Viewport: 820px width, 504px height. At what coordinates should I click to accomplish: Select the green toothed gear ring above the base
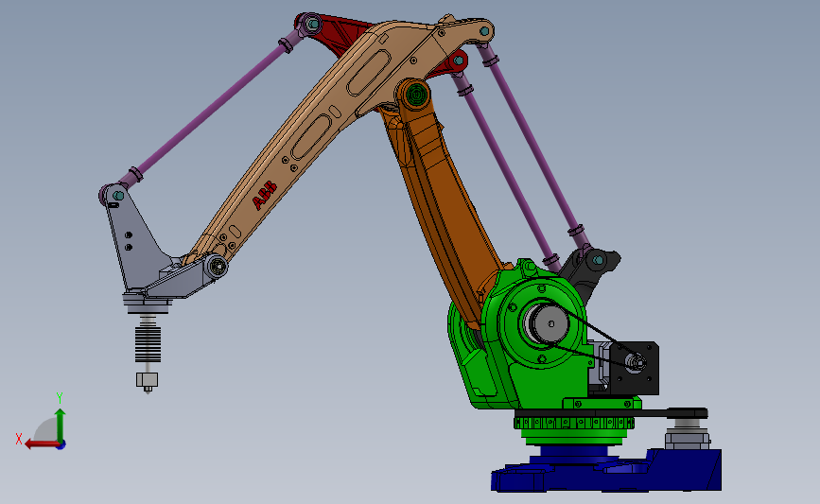(x=574, y=423)
